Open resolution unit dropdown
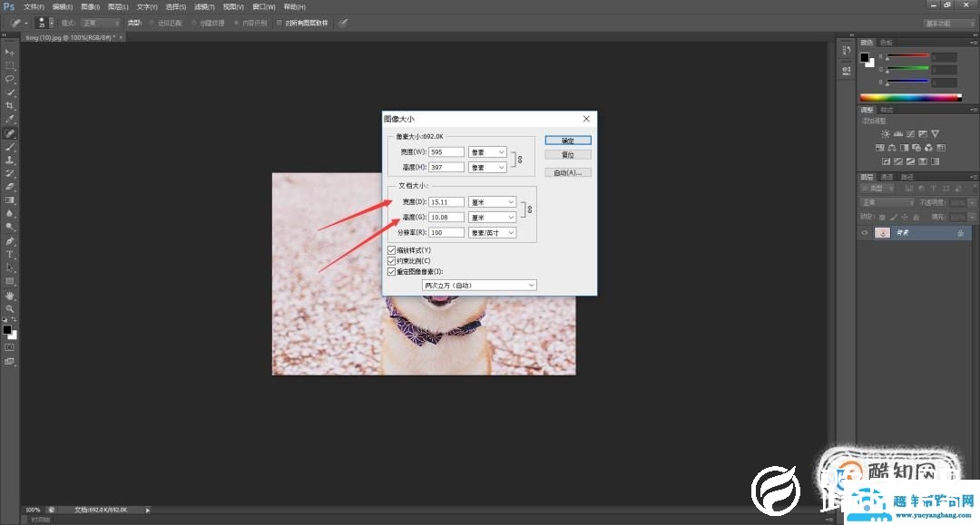Image resolution: width=980 pixels, height=525 pixels. pos(493,232)
